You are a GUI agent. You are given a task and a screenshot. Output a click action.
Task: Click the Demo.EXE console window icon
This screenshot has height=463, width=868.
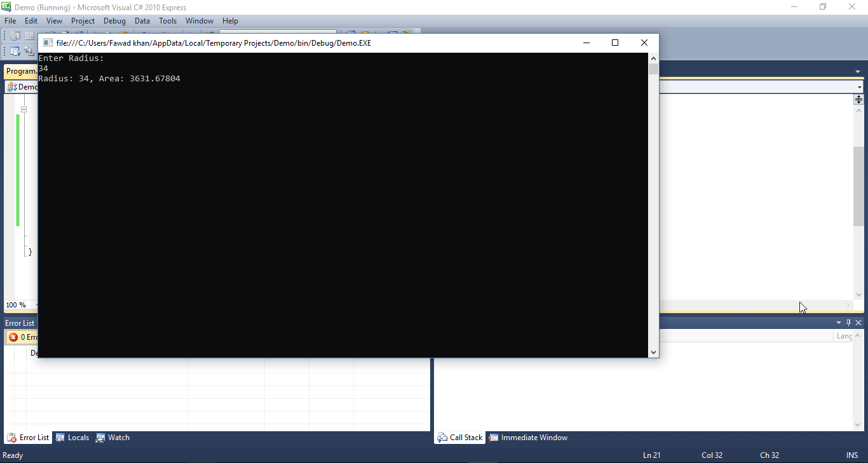(48, 43)
